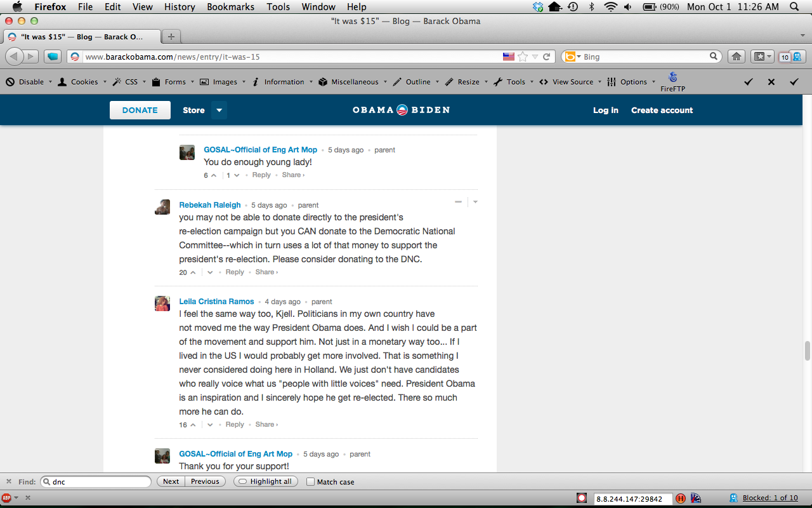Downvote the 'You do enough young lady!' comment
The image size is (812, 508).
(x=237, y=175)
